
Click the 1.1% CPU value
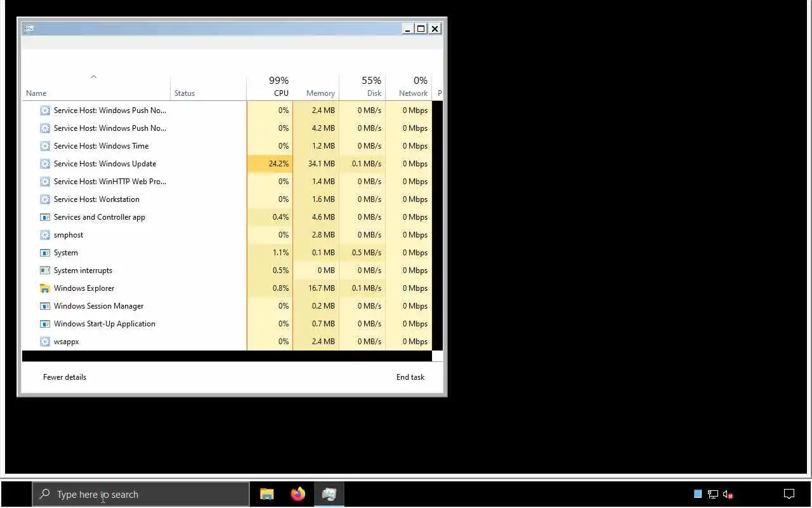280,253
